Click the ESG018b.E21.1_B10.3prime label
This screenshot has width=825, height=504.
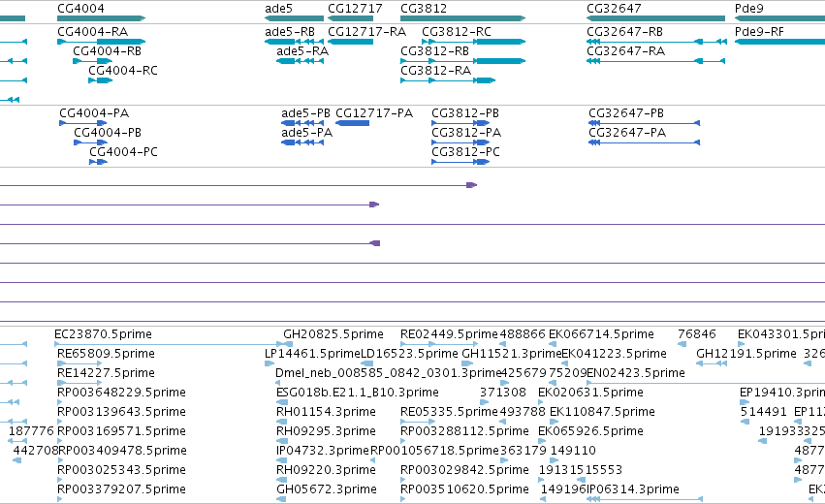click(x=358, y=393)
